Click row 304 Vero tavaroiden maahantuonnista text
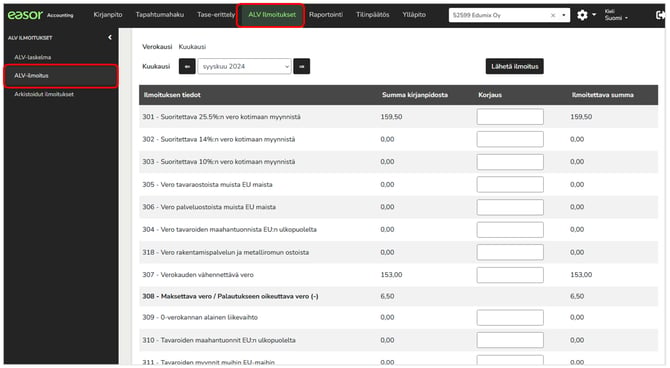670x368 pixels. pos(229,230)
